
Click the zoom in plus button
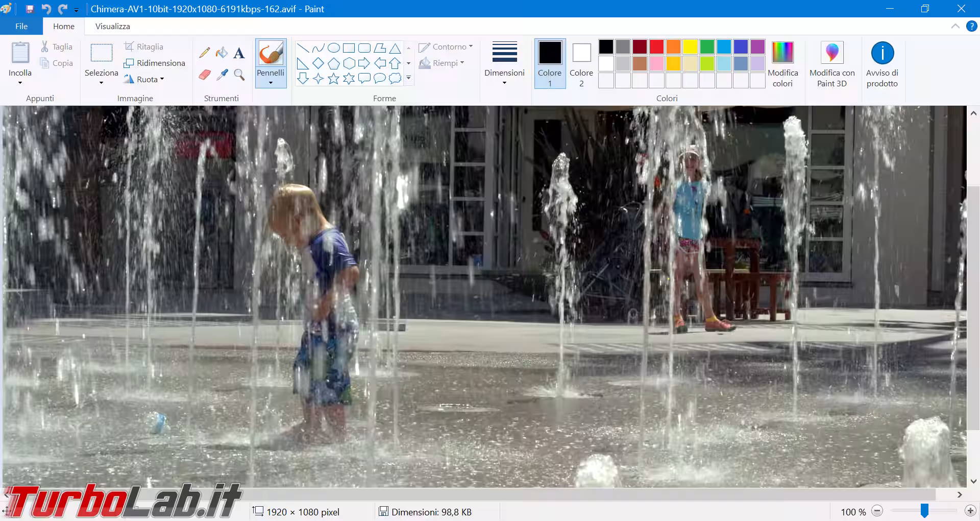click(x=970, y=511)
